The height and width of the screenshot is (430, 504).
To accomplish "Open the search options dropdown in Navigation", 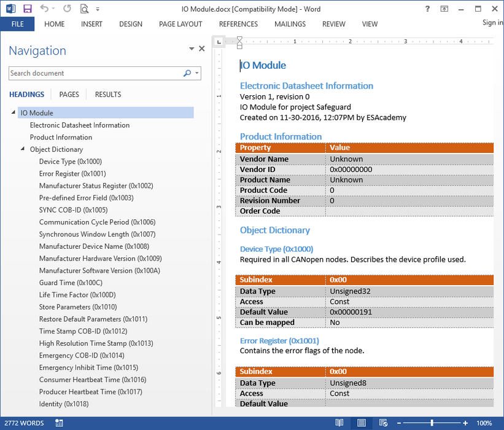I will (x=195, y=73).
